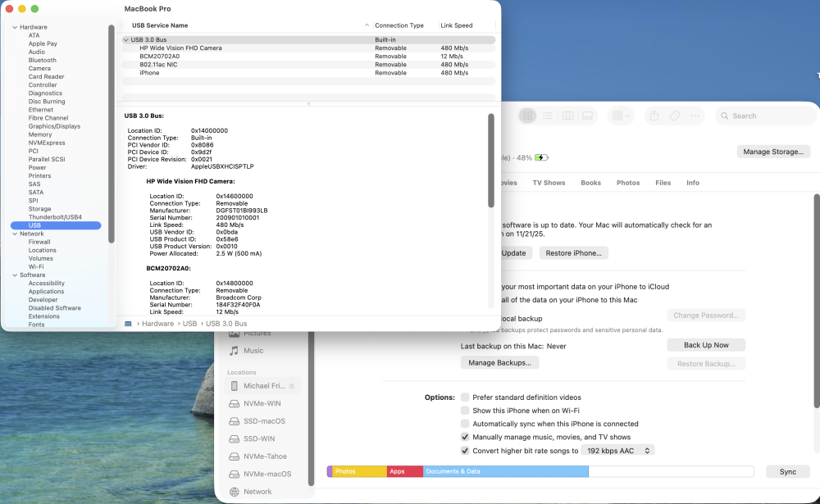The image size is (820, 504).
Task: Sort by the Link Speed column
Action: tap(466, 25)
